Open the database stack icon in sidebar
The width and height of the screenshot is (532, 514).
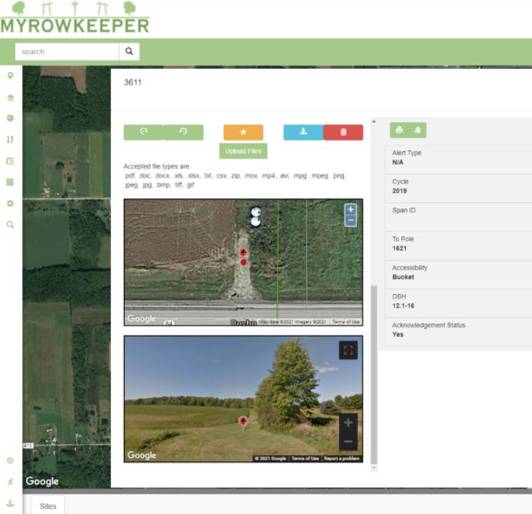[11, 98]
